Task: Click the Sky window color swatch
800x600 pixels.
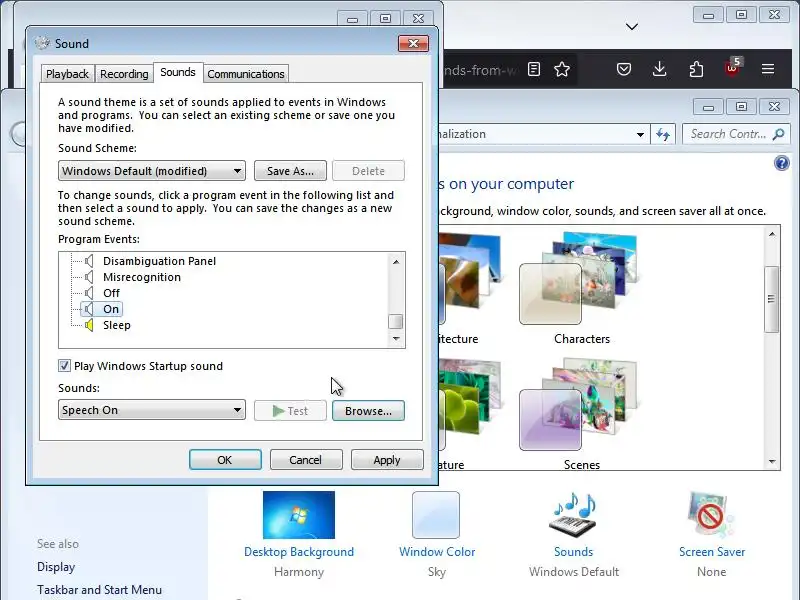Action: pos(436,515)
